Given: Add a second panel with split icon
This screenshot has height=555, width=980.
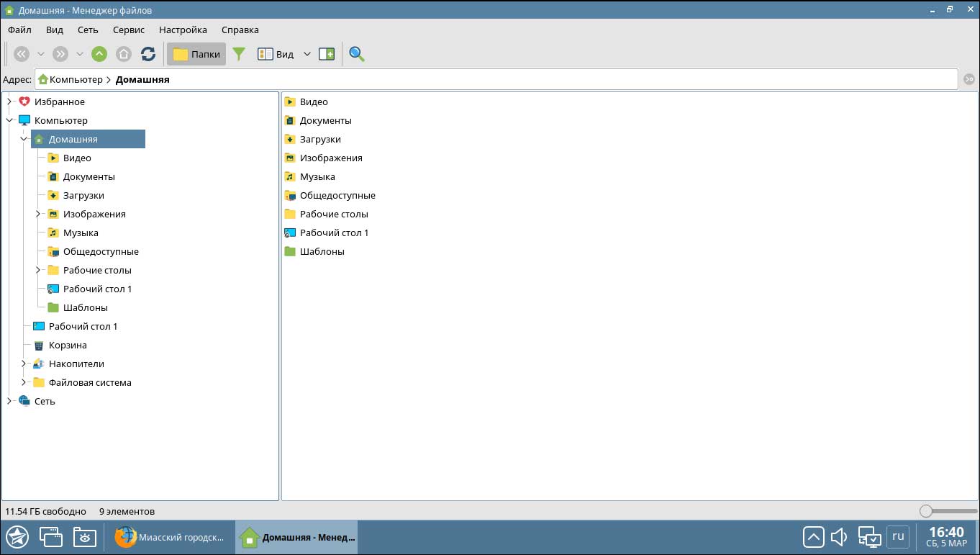Looking at the screenshot, I should click(x=327, y=54).
